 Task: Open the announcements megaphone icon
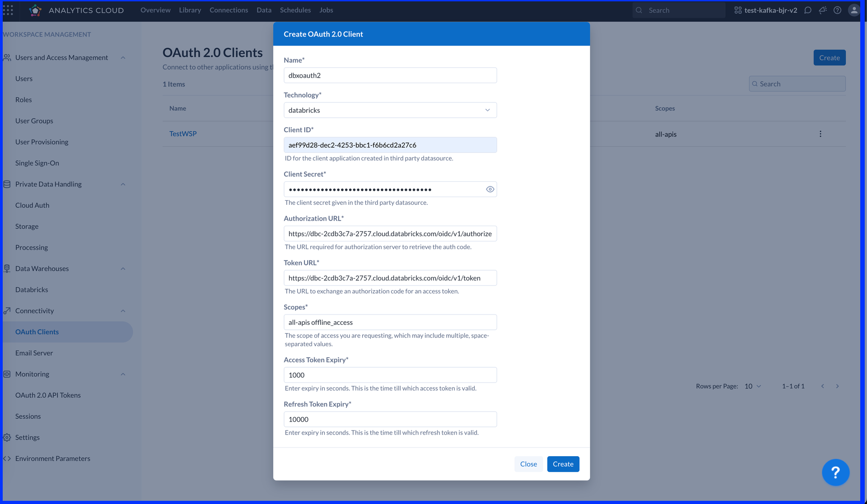click(823, 10)
